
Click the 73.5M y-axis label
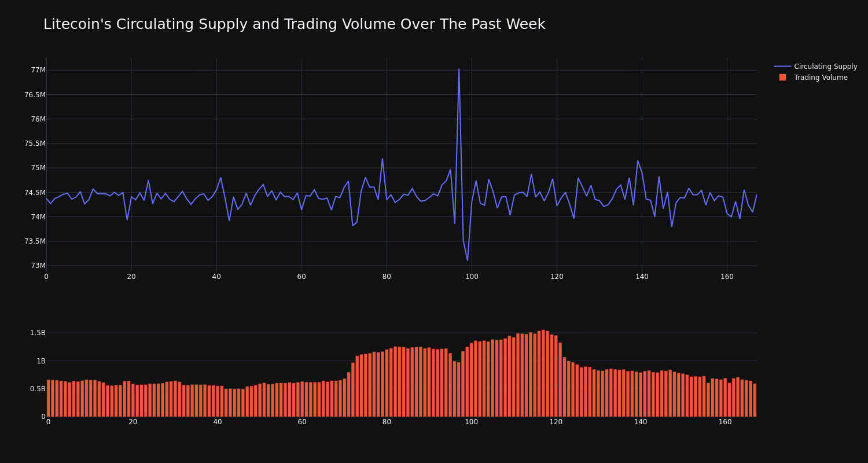(35, 241)
